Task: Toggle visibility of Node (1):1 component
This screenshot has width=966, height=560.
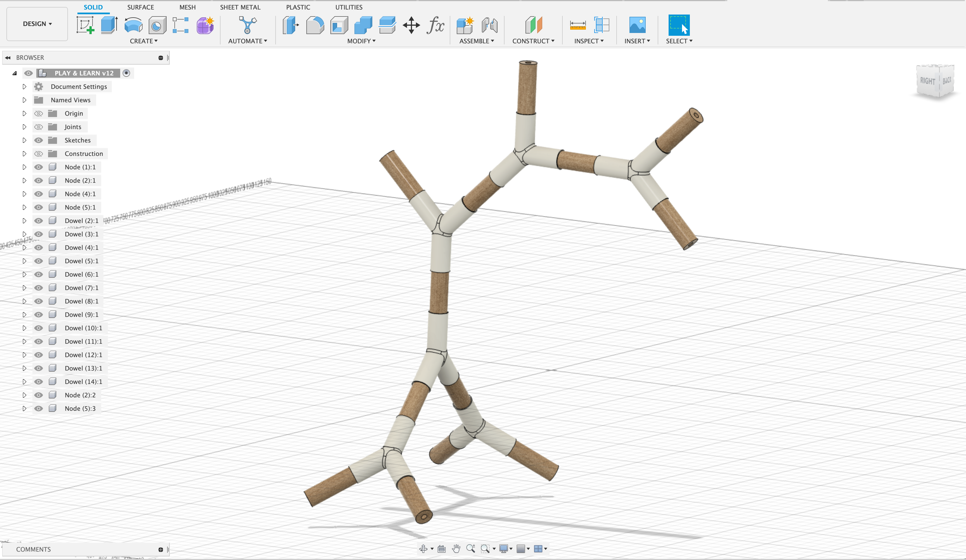Action: (39, 167)
